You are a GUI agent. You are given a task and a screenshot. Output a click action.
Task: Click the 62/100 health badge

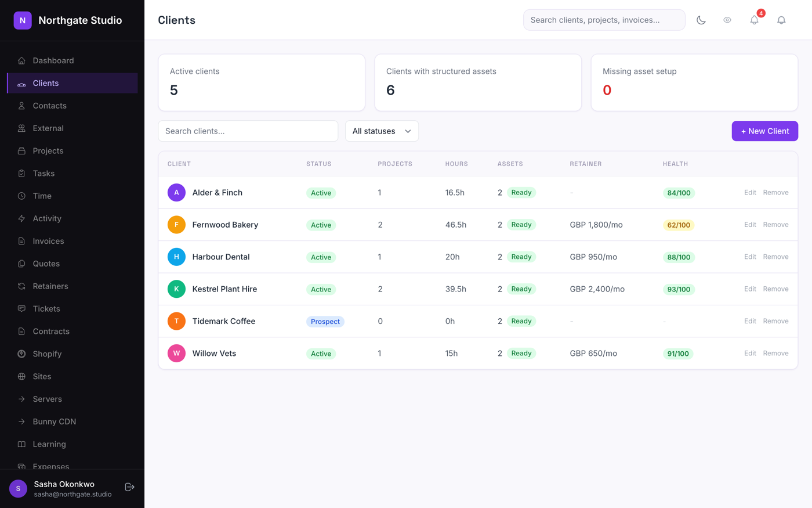[x=679, y=225]
